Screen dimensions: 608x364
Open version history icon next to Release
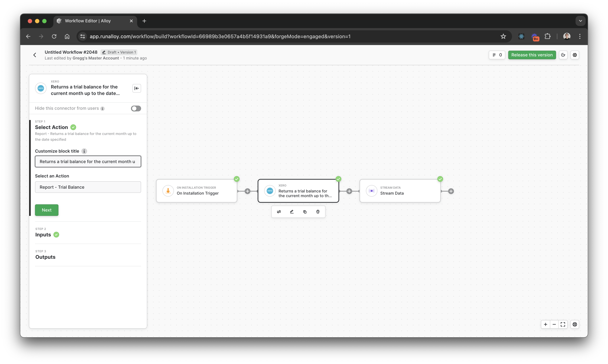563,55
